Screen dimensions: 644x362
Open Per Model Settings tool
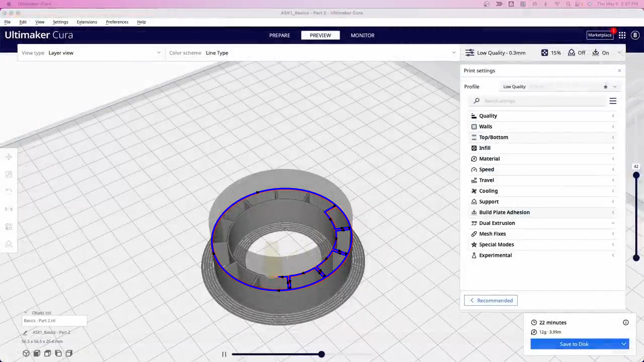point(9,226)
